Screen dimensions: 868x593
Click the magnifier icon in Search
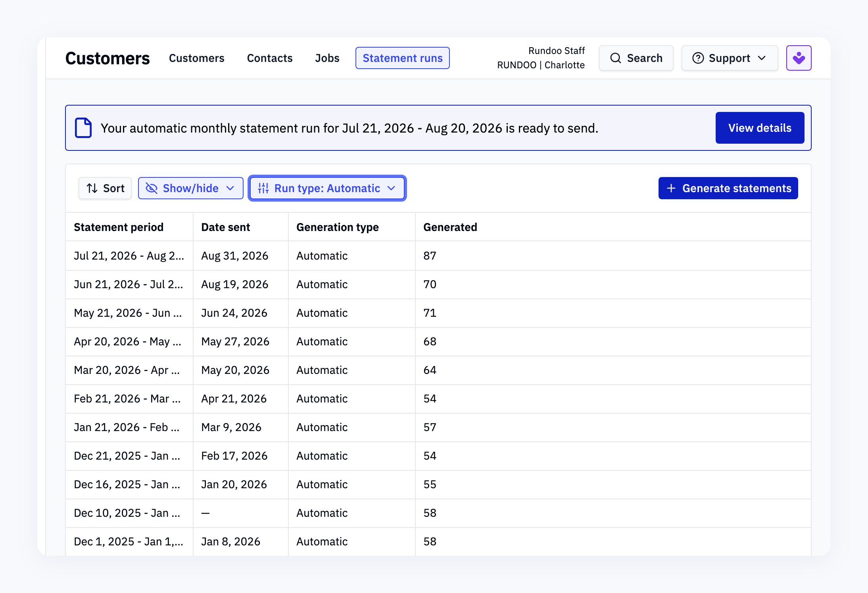pos(615,58)
